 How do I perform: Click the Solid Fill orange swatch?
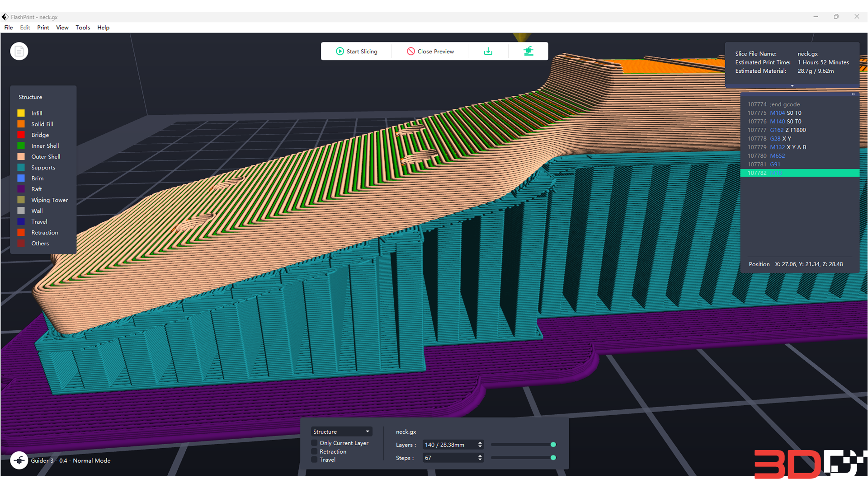21,124
